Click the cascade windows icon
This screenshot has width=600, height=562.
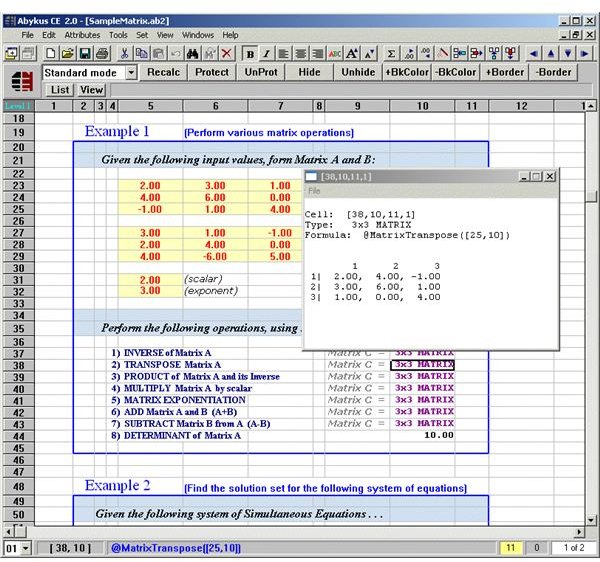[x=28, y=54]
